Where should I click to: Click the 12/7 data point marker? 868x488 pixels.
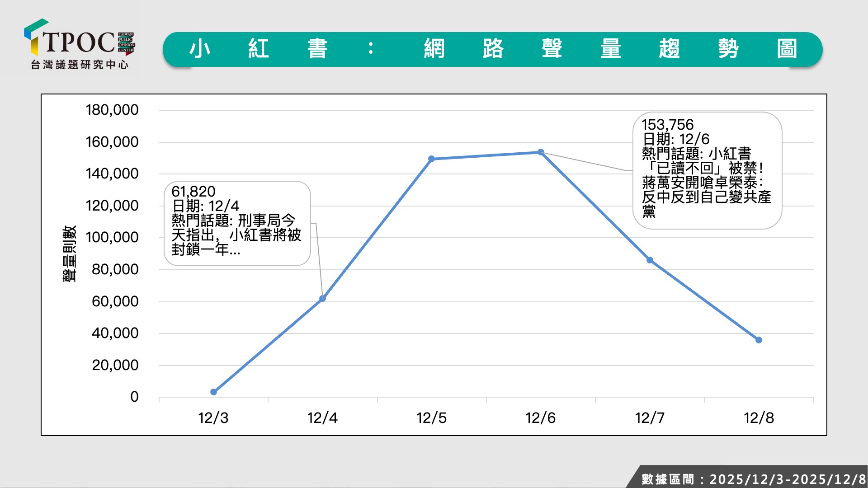[x=650, y=260]
